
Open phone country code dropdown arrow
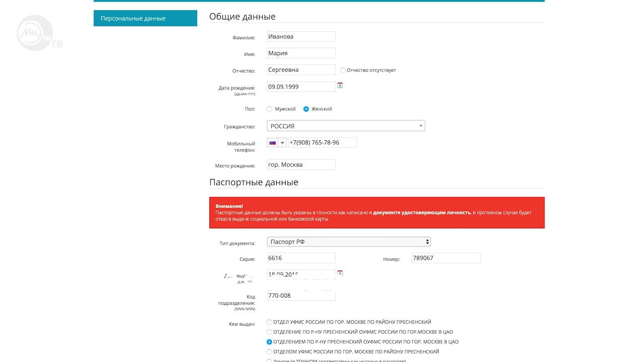click(282, 143)
